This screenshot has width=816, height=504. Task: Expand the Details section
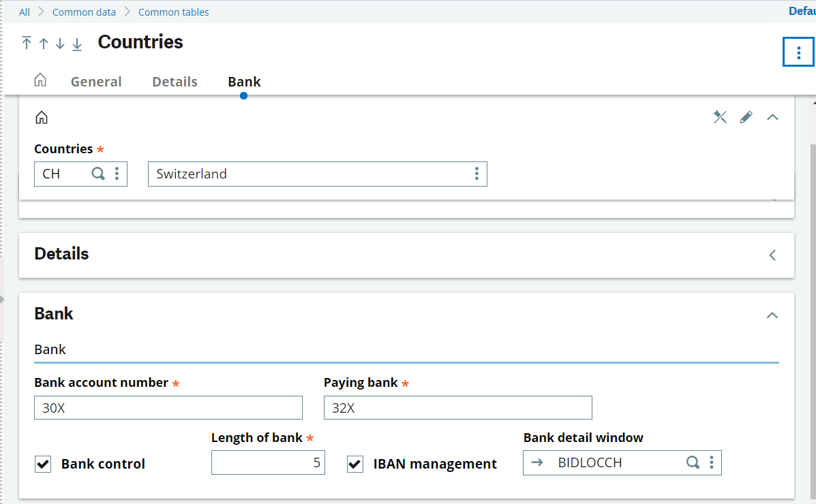coord(772,255)
